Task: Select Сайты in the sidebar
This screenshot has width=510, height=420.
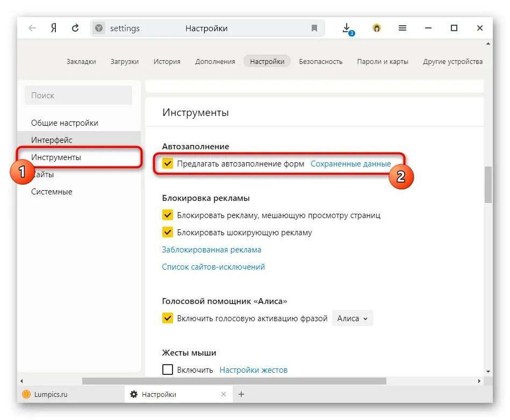Action: 79,175
